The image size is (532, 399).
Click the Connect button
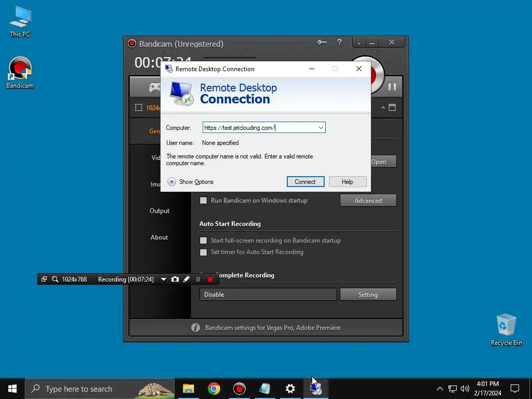[x=305, y=181]
